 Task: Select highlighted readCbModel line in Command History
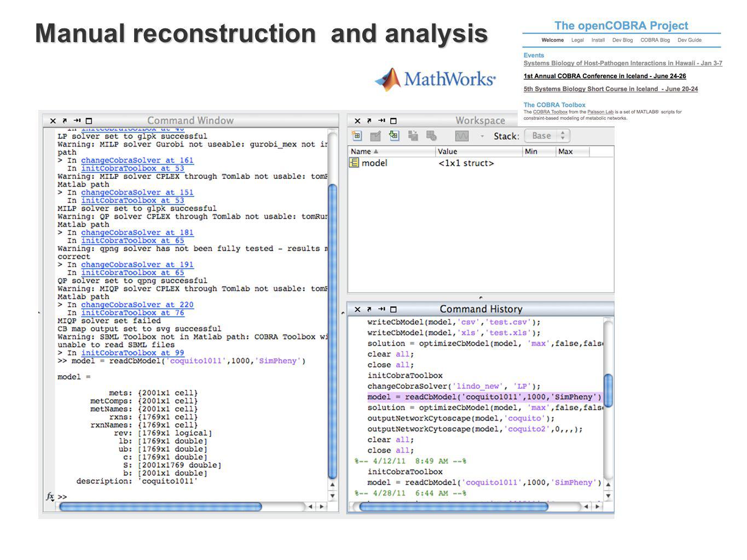(x=484, y=397)
